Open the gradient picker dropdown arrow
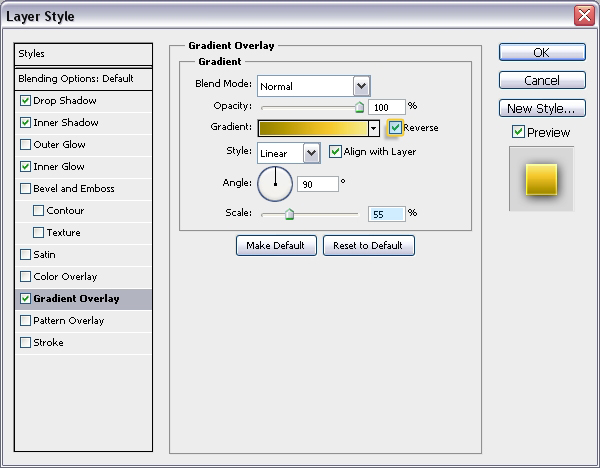The height and width of the screenshot is (468, 600). point(373,128)
